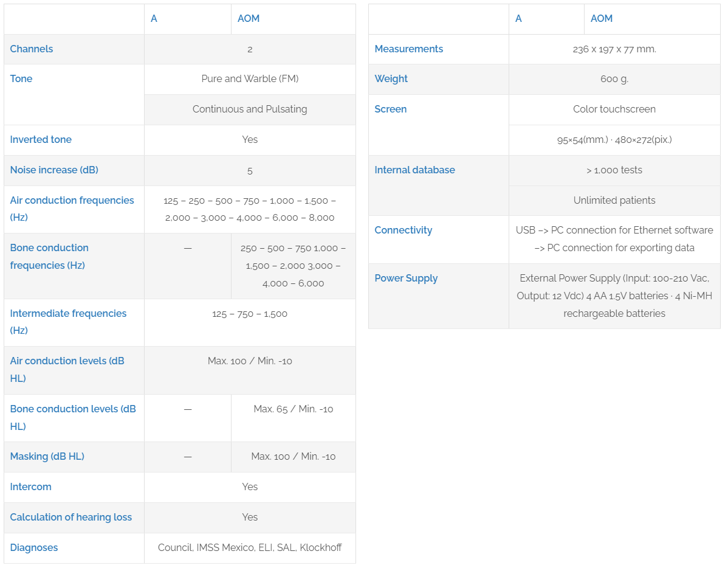Select the Weight row heading
Screen dimensions: 728x568
click(391, 78)
